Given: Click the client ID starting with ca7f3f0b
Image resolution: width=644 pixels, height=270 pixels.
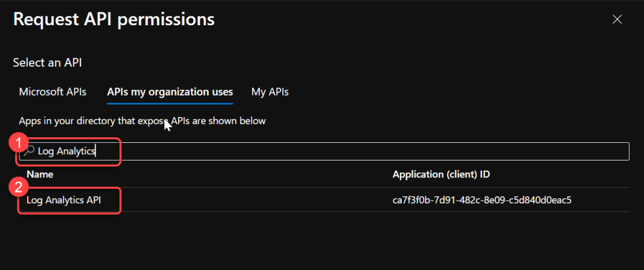Looking at the screenshot, I should click(x=480, y=200).
